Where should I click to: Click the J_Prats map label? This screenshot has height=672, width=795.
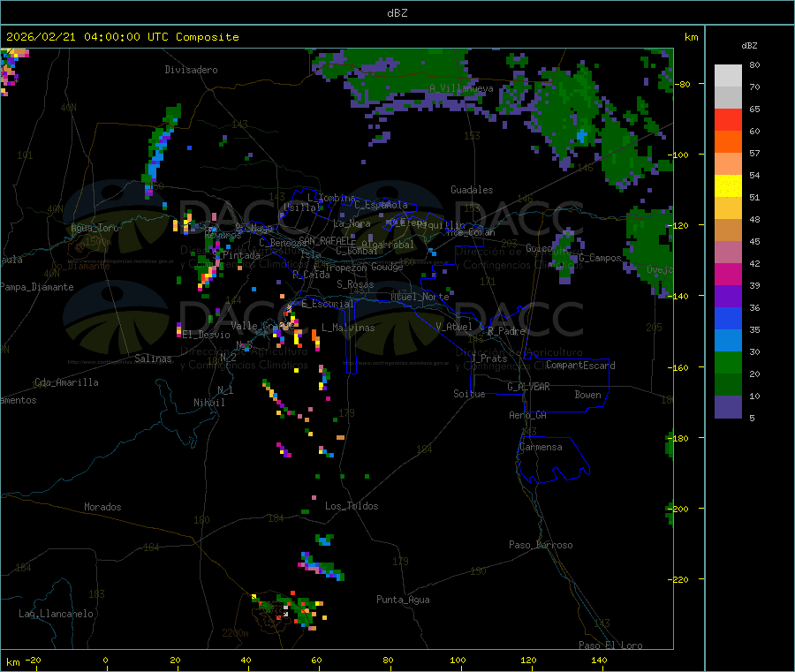click(x=489, y=359)
